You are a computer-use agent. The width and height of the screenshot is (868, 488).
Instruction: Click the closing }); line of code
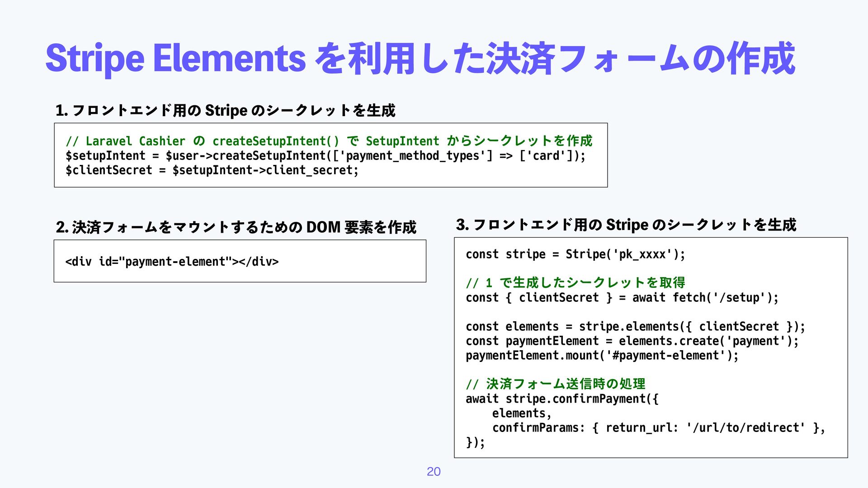point(475,442)
